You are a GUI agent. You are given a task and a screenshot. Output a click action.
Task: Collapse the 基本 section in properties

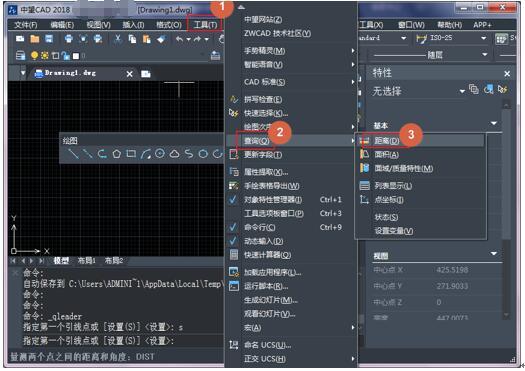tap(494, 124)
